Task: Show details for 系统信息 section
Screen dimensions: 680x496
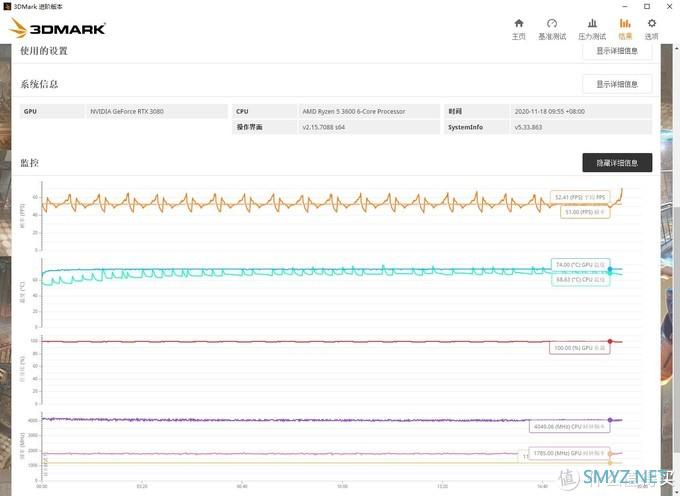Action: [617, 84]
